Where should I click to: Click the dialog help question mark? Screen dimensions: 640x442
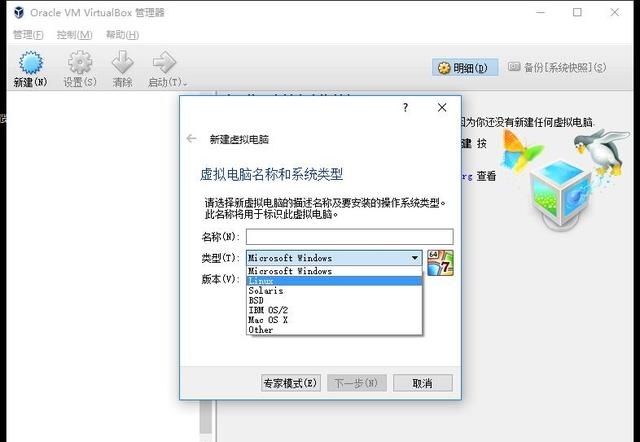(405, 107)
